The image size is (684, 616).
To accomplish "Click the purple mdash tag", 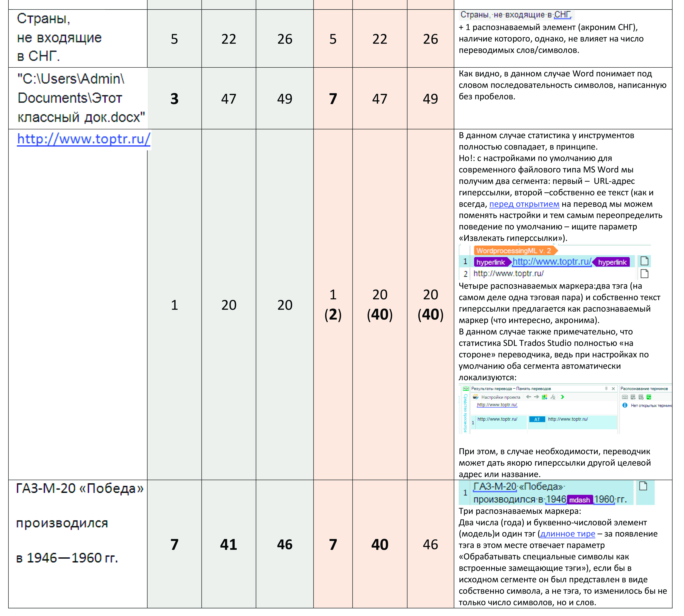I will coord(579,500).
